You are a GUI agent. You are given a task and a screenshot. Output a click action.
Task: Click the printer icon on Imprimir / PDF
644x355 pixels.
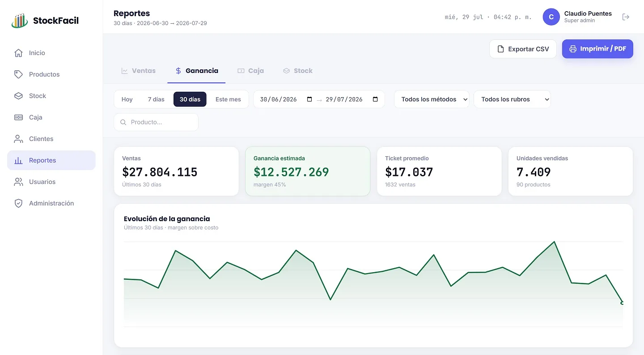point(573,49)
